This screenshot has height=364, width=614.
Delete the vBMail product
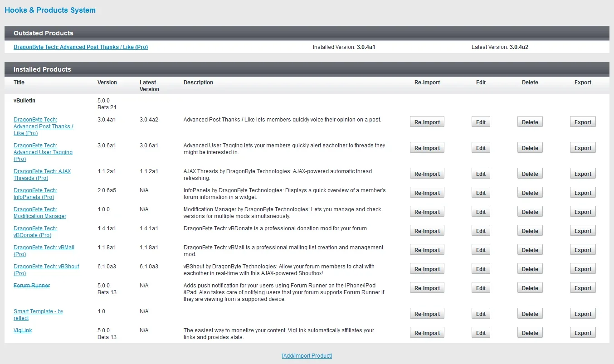click(x=530, y=250)
